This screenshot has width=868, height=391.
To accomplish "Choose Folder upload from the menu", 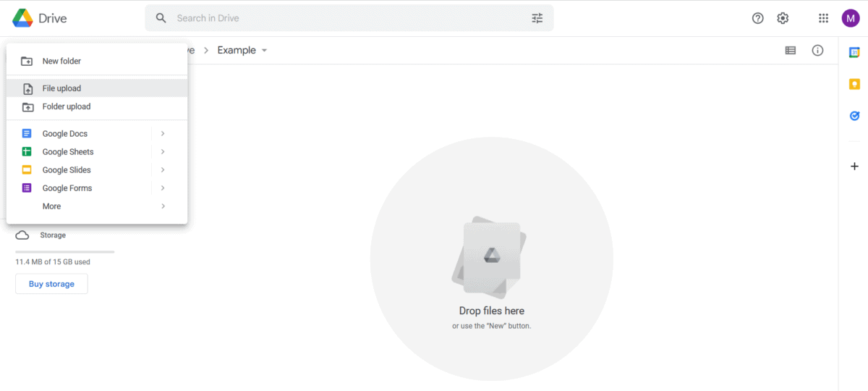I will [97, 106].
